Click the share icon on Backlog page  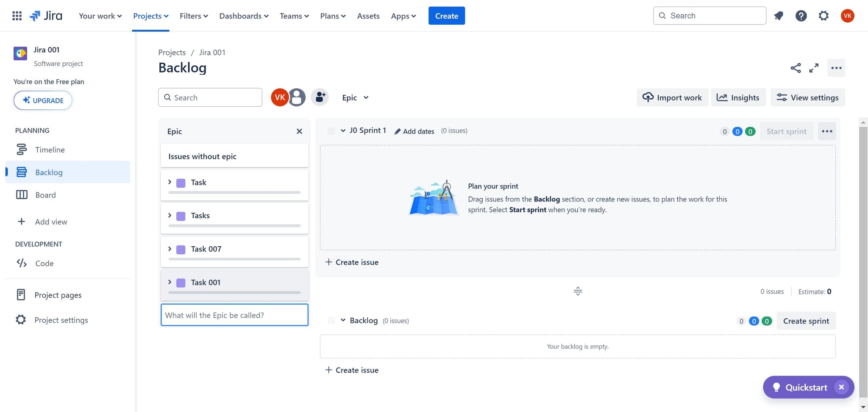[x=796, y=68]
